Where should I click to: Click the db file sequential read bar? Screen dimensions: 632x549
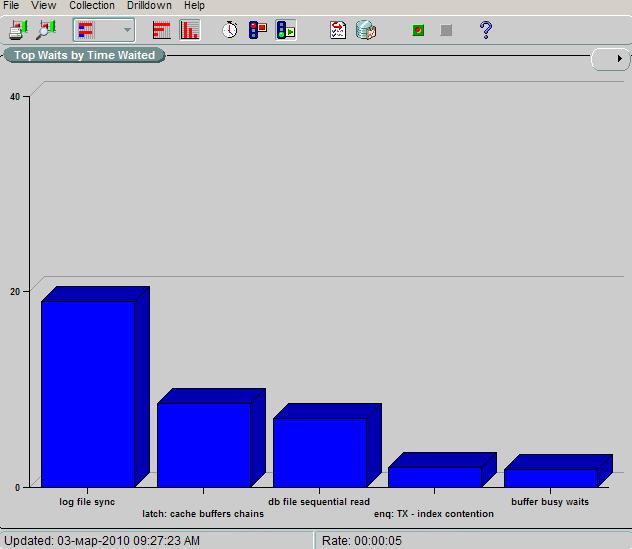click(x=320, y=452)
